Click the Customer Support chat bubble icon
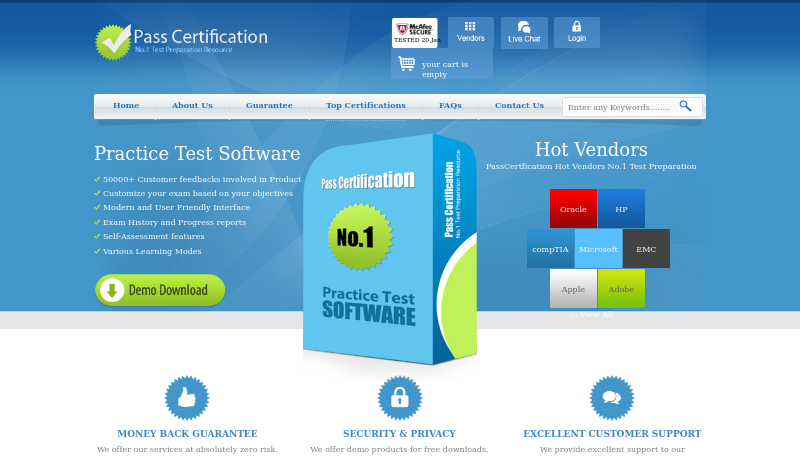 (x=612, y=398)
